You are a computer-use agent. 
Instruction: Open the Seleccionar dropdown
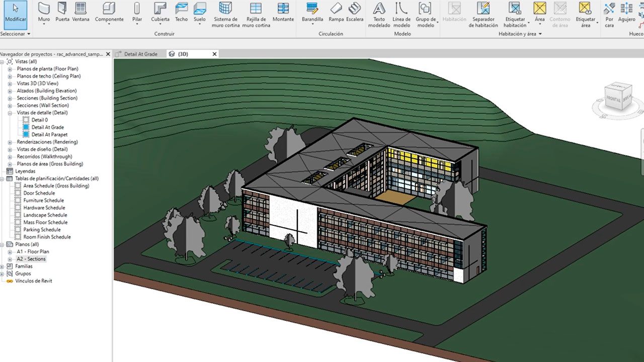[x=15, y=34]
